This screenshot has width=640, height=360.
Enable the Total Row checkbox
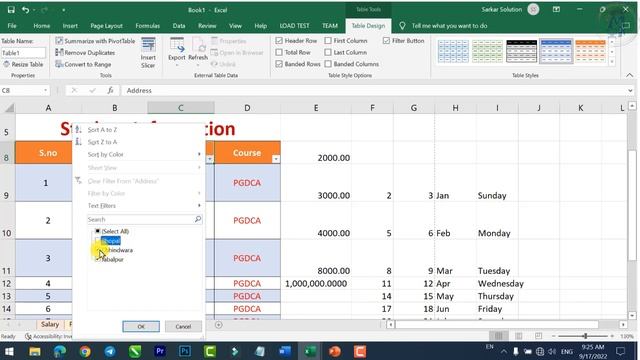(279, 52)
